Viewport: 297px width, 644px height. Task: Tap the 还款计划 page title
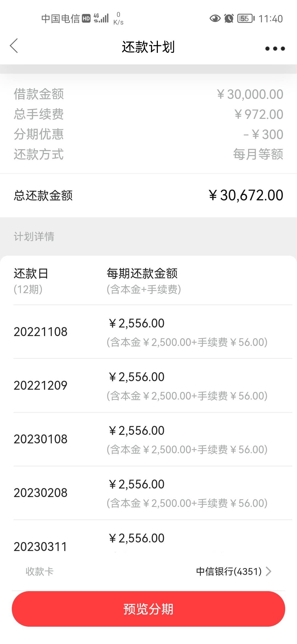tap(148, 47)
